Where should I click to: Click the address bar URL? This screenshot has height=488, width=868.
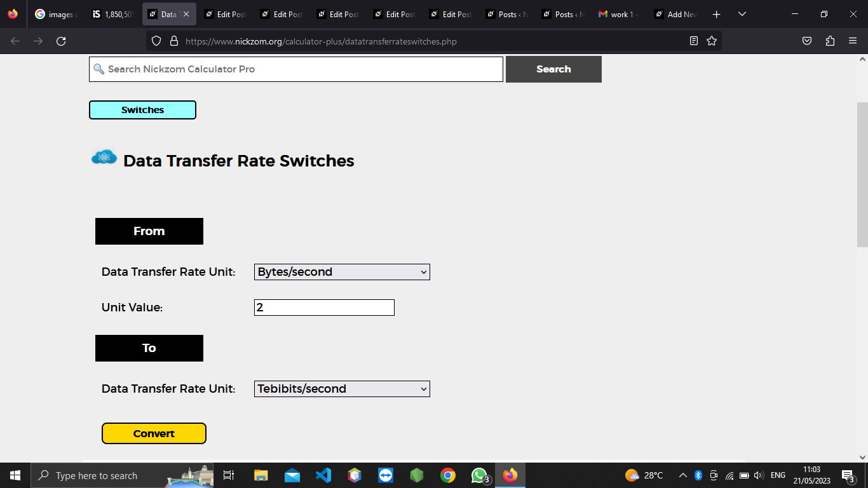321,41
